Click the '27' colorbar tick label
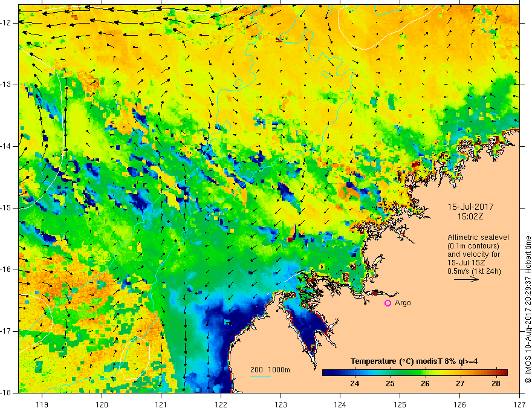Viewport: 532px width, 411px height. tap(460, 384)
